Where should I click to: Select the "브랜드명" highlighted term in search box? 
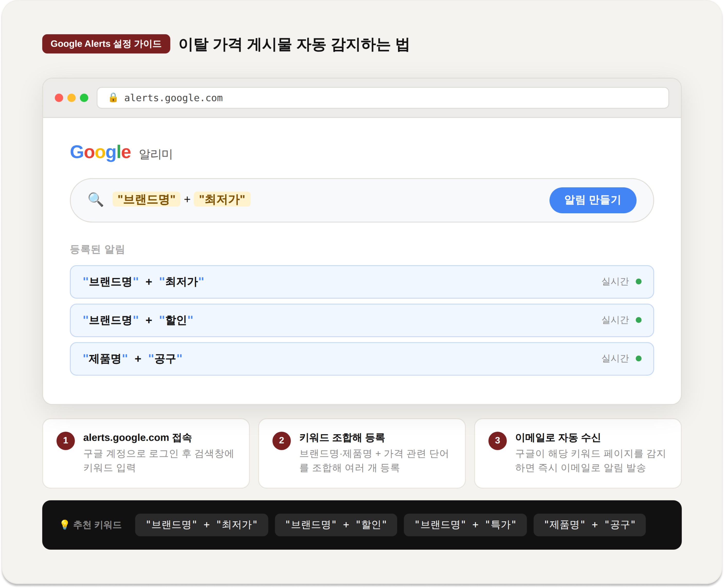(146, 199)
